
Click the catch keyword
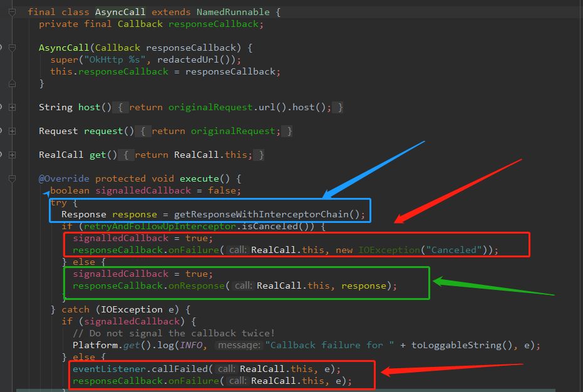click(x=76, y=310)
